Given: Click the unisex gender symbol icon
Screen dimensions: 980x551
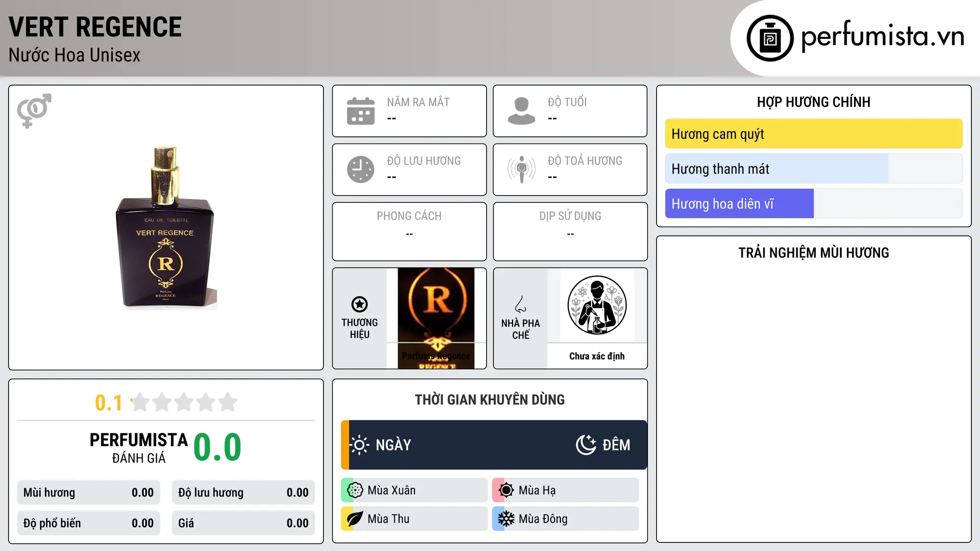Looking at the screenshot, I should (x=34, y=110).
